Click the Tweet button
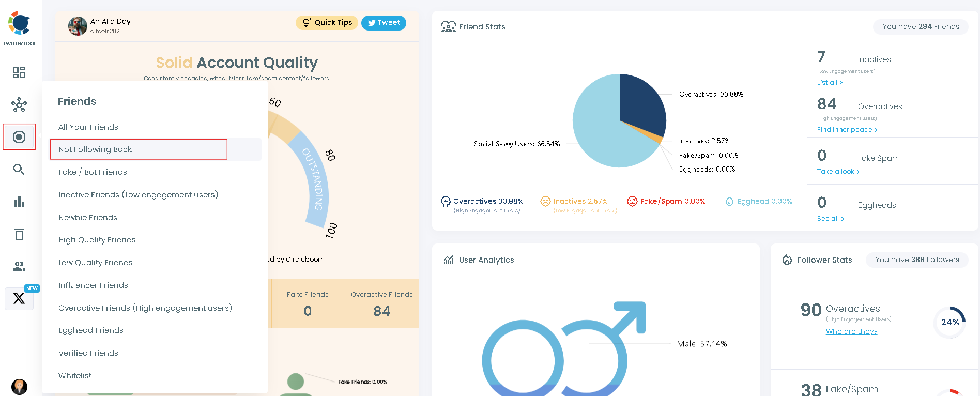 pyautogui.click(x=384, y=23)
